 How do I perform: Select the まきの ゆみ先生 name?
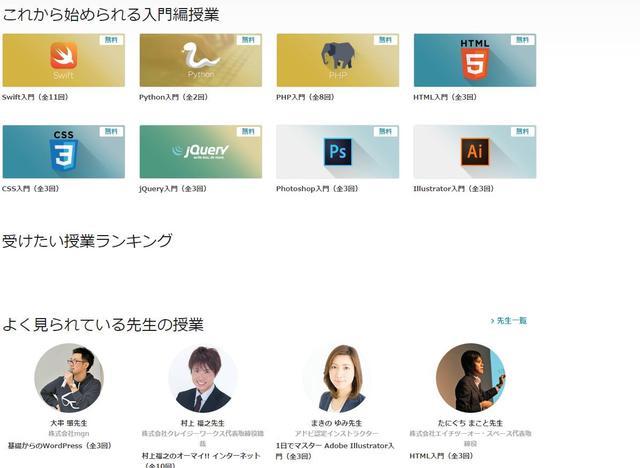point(337,423)
